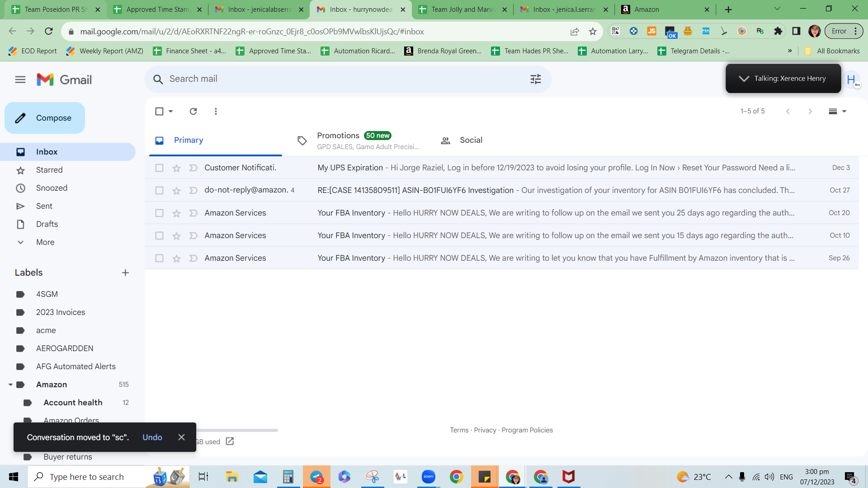Screen dimensions: 868x488
Task: Create new label with plus icon
Action: tap(125, 272)
